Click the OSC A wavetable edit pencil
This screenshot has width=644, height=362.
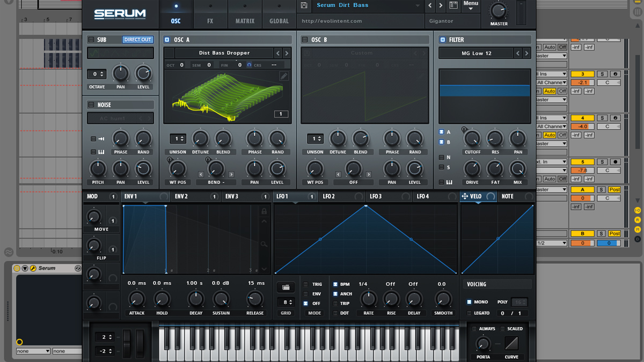[x=283, y=77]
